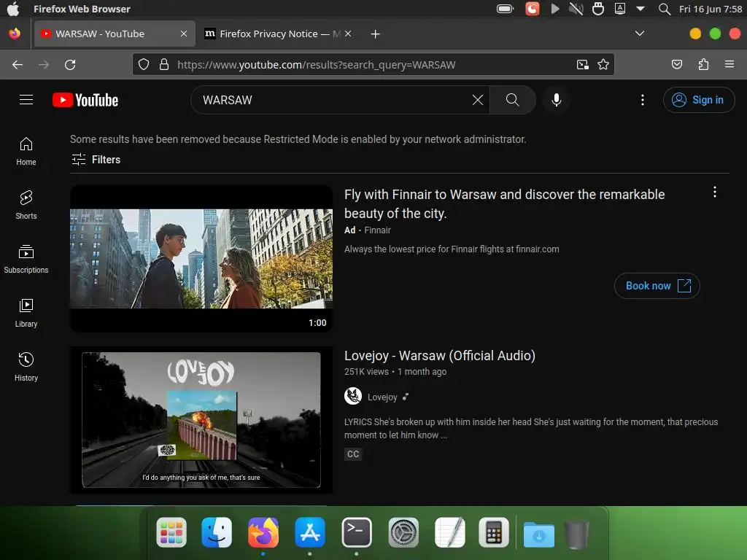747x560 pixels.
Task: Switch to WARSAW - YouTube tab
Action: [115, 34]
